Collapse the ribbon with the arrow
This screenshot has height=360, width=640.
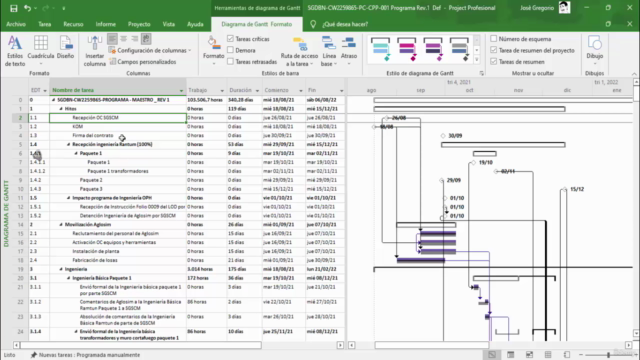(x=634, y=74)
